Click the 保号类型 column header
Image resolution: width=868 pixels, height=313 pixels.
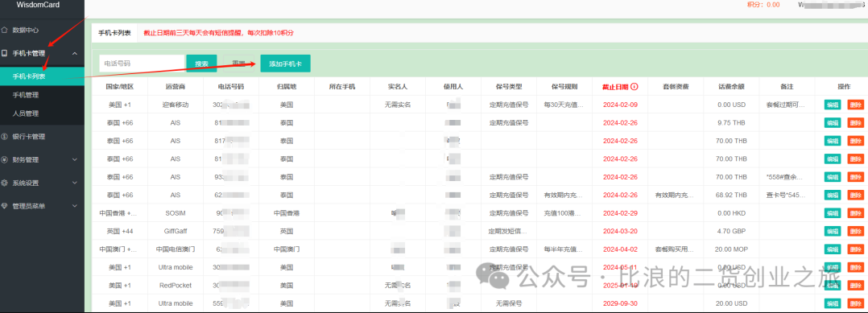click(509, 87)
